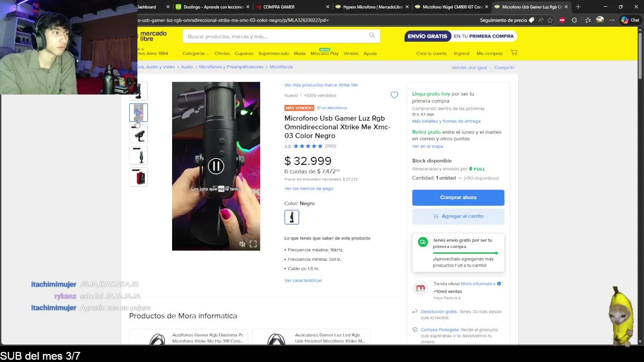The width and height of the screenshot is (644, 362).
Task: Click the 8º en Micrófonos ranking link
Action: (x=332, y=108)
